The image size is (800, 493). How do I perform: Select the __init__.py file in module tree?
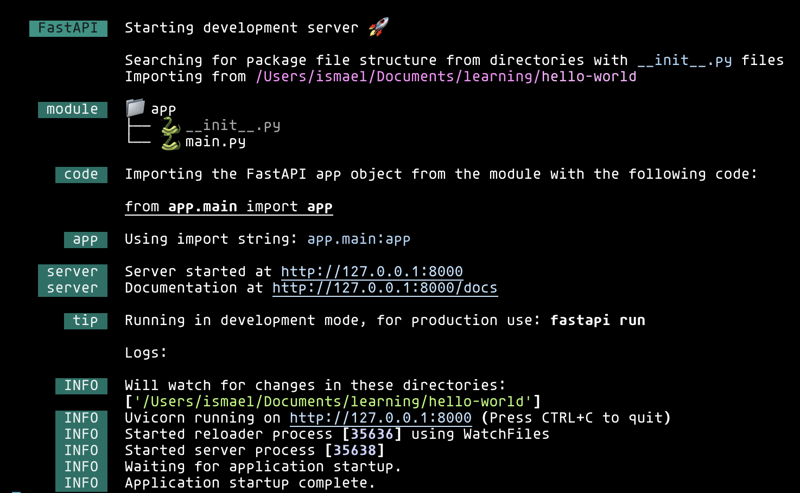232,126
